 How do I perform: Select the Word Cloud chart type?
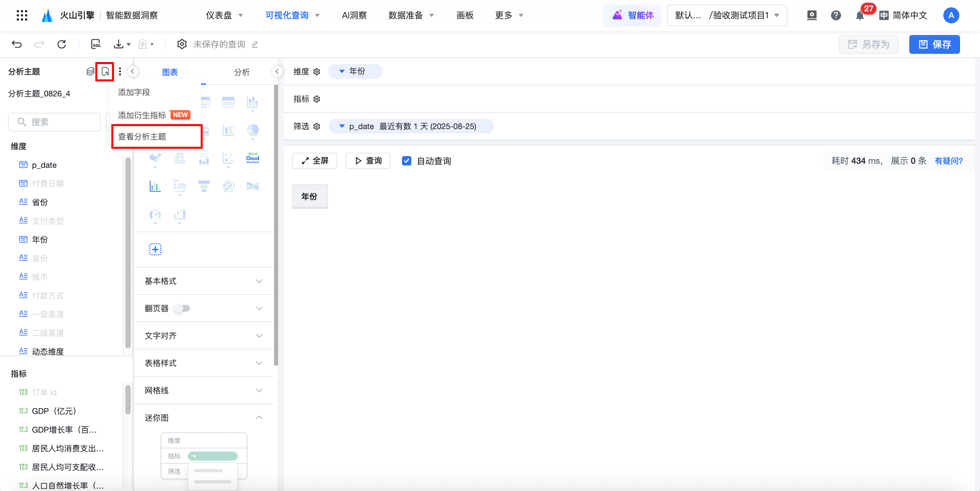pyautogui.click(x=252, y=158)
